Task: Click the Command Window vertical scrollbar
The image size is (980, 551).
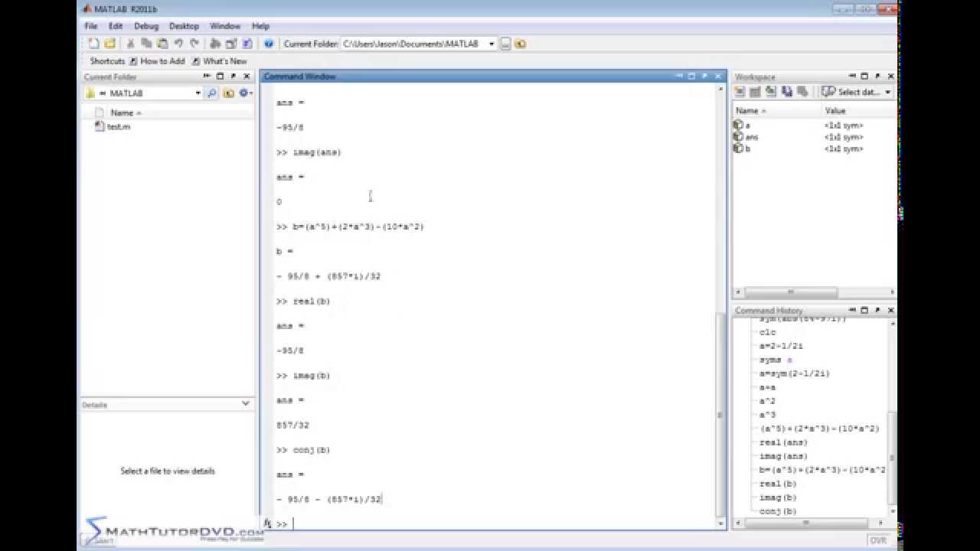Action: click(720, 413)
